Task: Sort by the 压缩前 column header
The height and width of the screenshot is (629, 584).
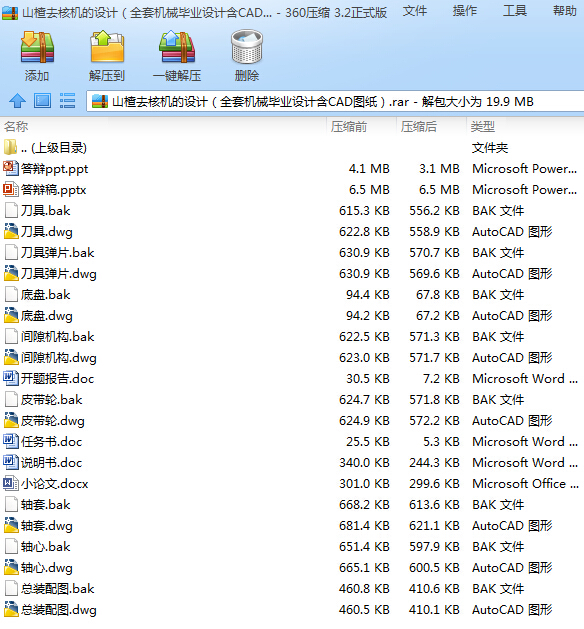Action: point(361,127)
